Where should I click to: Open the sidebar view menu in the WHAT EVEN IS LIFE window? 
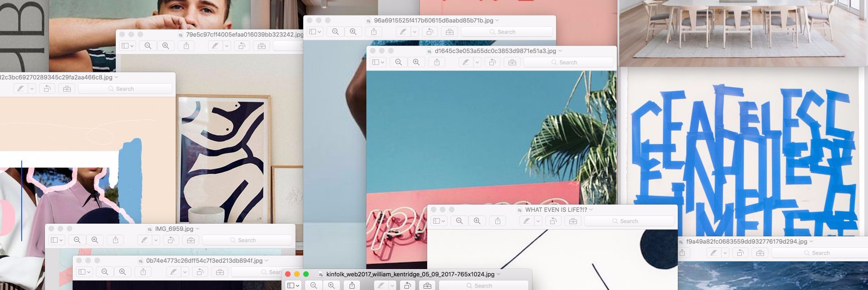(439, 221)
